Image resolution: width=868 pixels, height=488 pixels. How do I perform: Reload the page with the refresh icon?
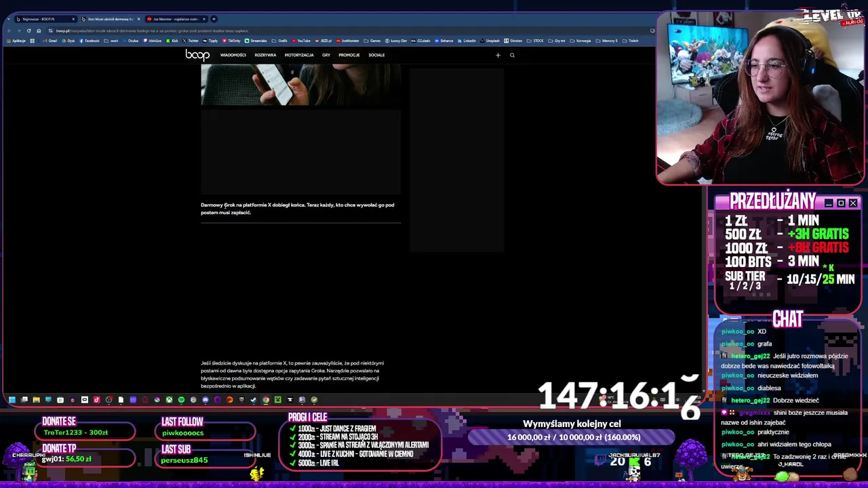(28, 30)
